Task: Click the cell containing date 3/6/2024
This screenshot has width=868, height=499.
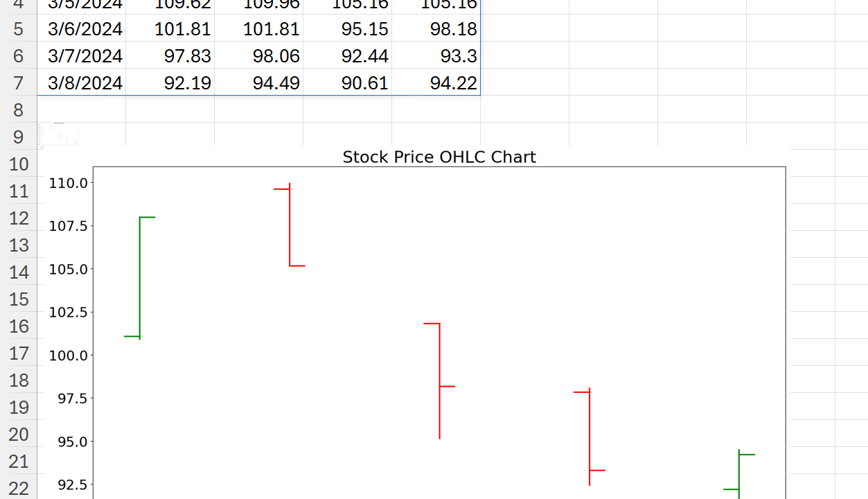Action: 85,29
